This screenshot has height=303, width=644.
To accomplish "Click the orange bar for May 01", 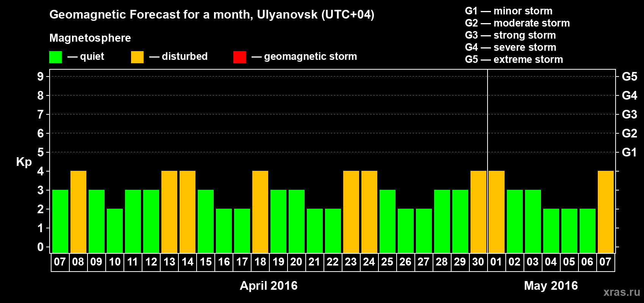I will click(497, 212).
